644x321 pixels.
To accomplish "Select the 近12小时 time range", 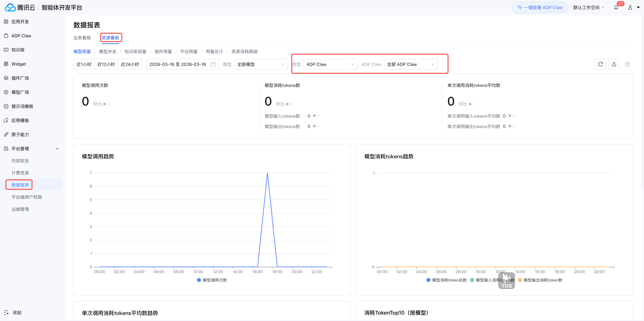I will 106,64.
